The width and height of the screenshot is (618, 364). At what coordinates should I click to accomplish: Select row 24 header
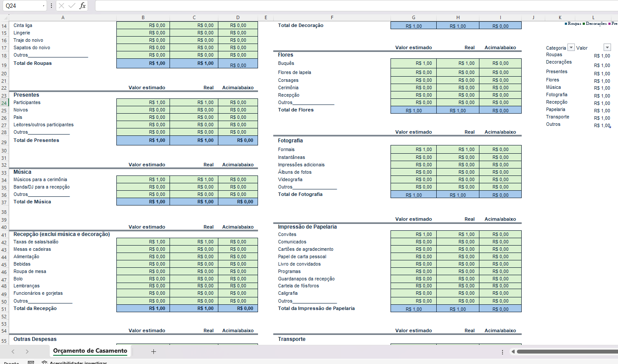pyautogui.click(x=4, y=103)
